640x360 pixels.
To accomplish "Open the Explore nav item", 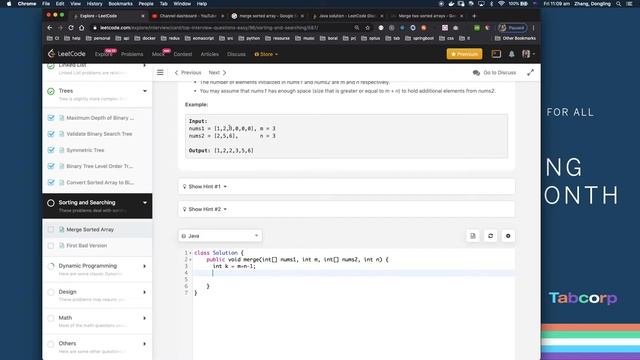I will pos(104,54).
